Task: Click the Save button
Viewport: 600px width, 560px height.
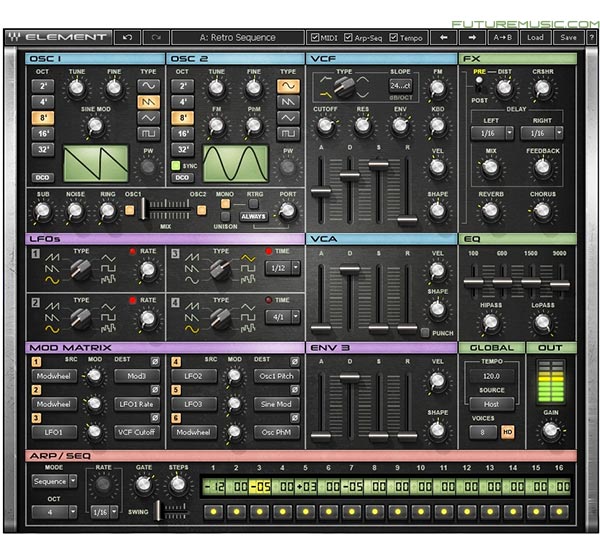Action: point(568,38)
